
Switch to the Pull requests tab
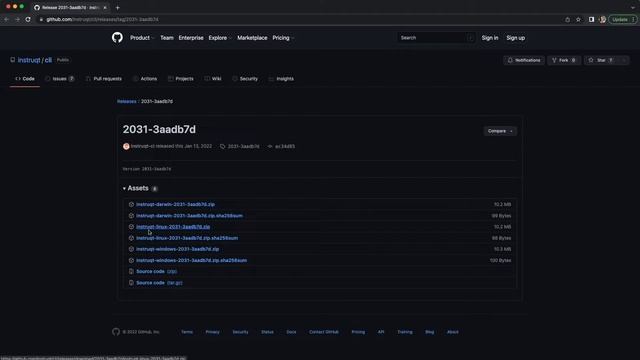point(104,78)
